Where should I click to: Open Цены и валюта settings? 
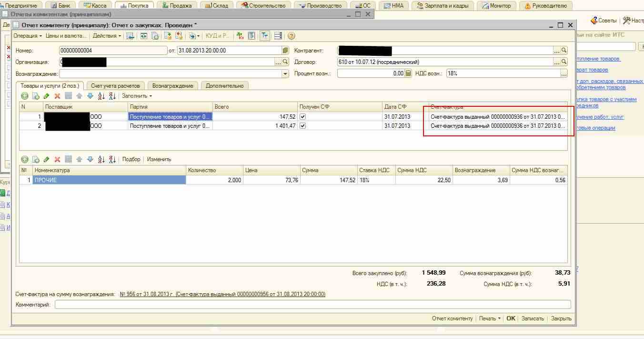click(x=66, y=36)
